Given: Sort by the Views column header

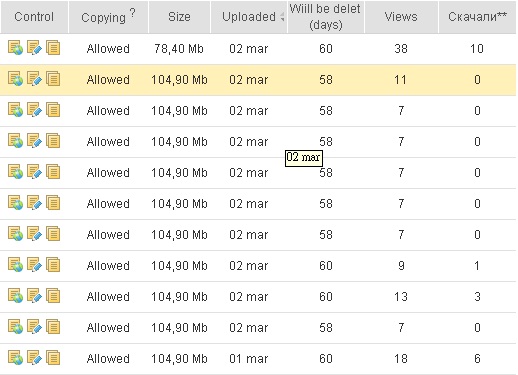Looking at the screenshot, I should point(401,17).
